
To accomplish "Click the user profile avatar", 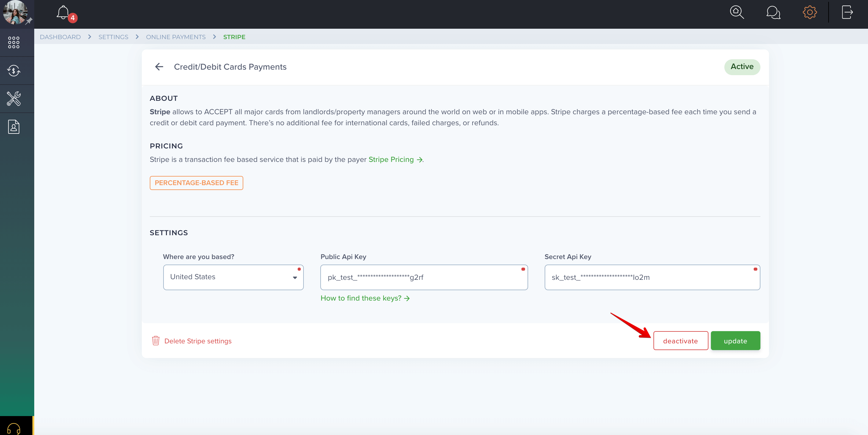I will pos(15,13).
